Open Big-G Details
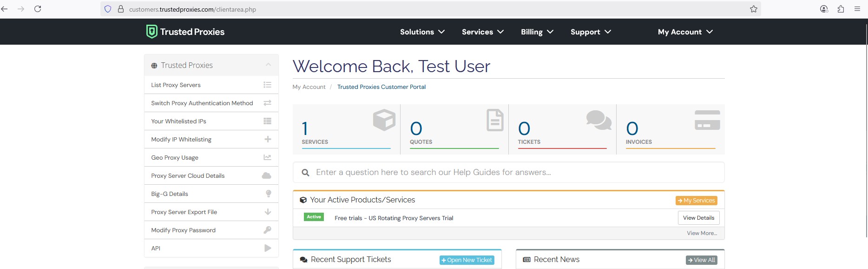Image resolution: width=868 pixels, height=269 pixels. [x=211, y=194]
